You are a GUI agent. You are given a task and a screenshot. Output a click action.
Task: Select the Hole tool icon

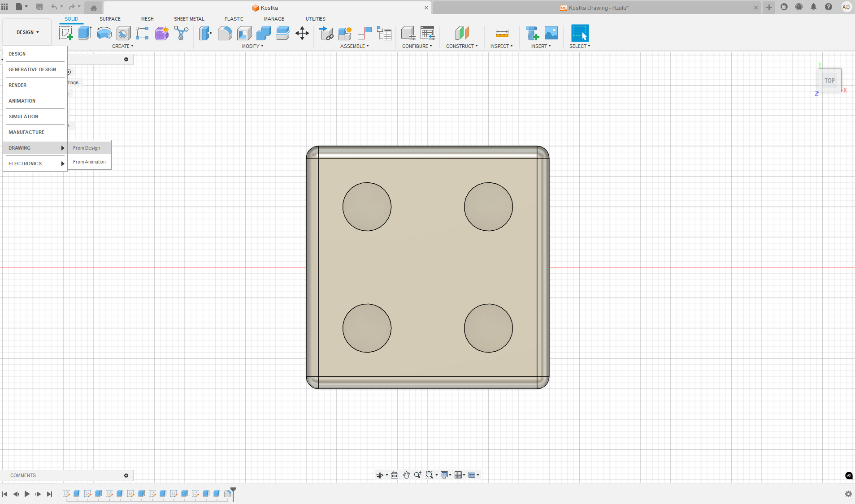point(123,33)
